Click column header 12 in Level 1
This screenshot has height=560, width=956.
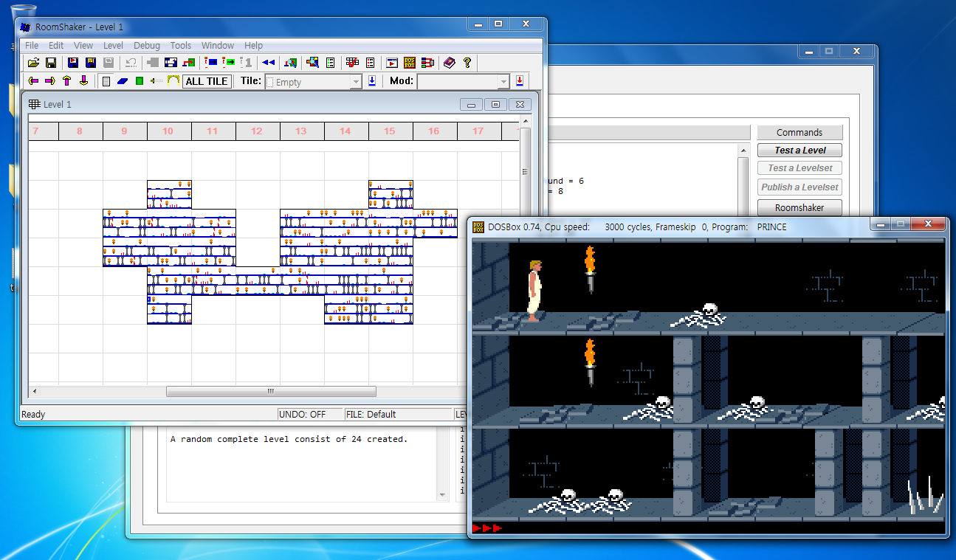257,131
